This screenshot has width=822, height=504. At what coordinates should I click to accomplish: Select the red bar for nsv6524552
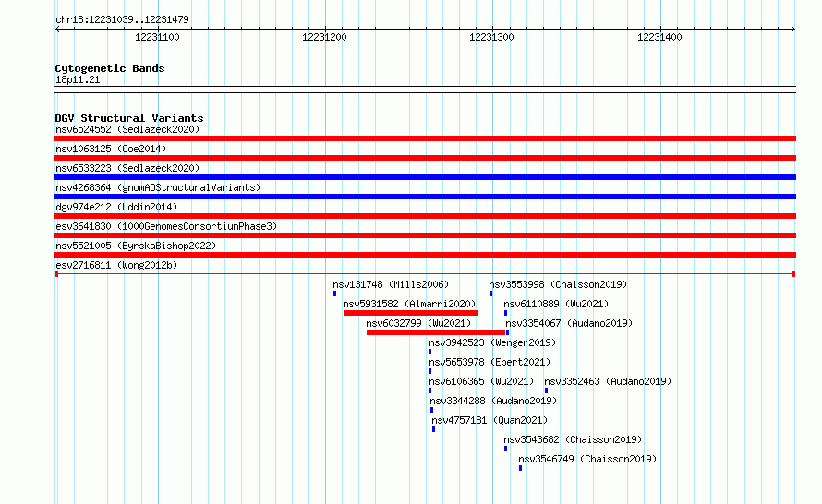tap(425, 138)
